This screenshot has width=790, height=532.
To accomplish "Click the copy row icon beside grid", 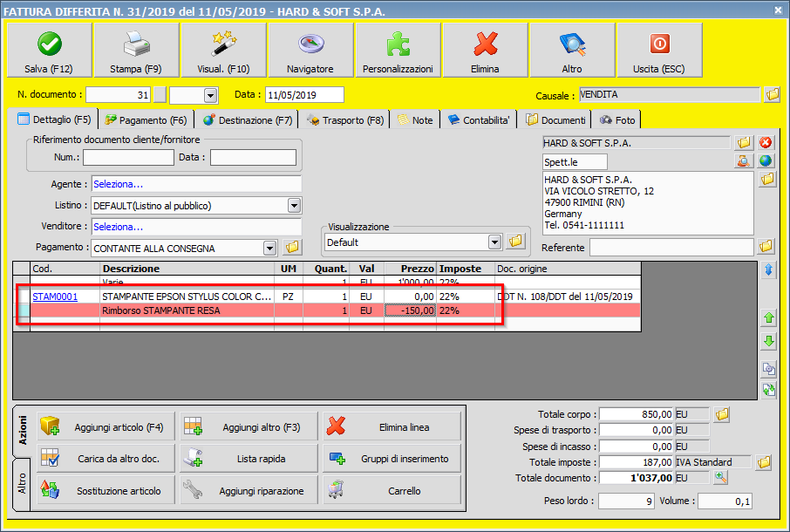I will click(769, 369).
